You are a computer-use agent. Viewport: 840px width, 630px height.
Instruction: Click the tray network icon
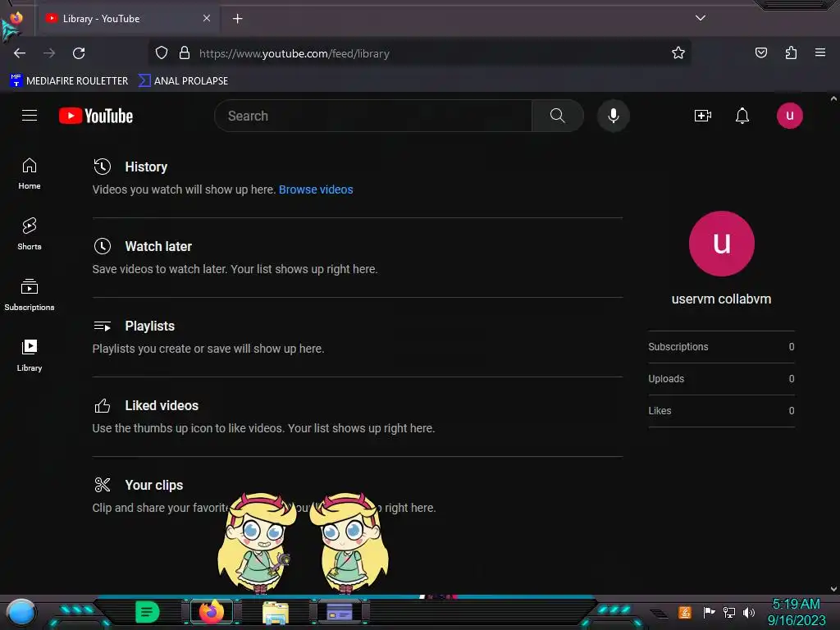click(729, 612)
